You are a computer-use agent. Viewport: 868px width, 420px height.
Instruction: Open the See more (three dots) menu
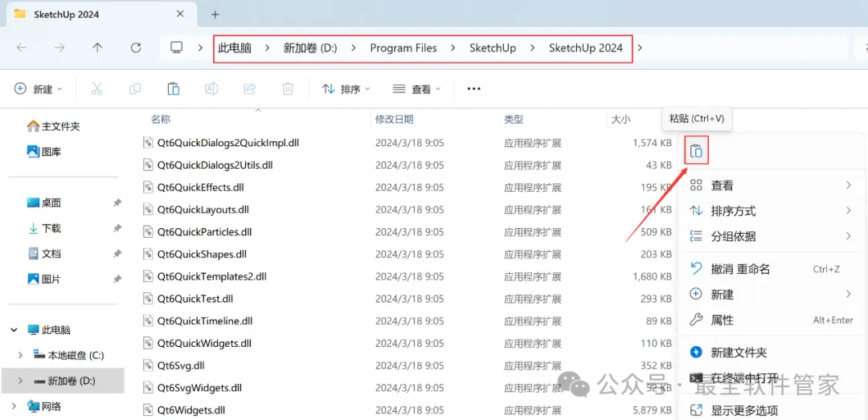point(474,88)
